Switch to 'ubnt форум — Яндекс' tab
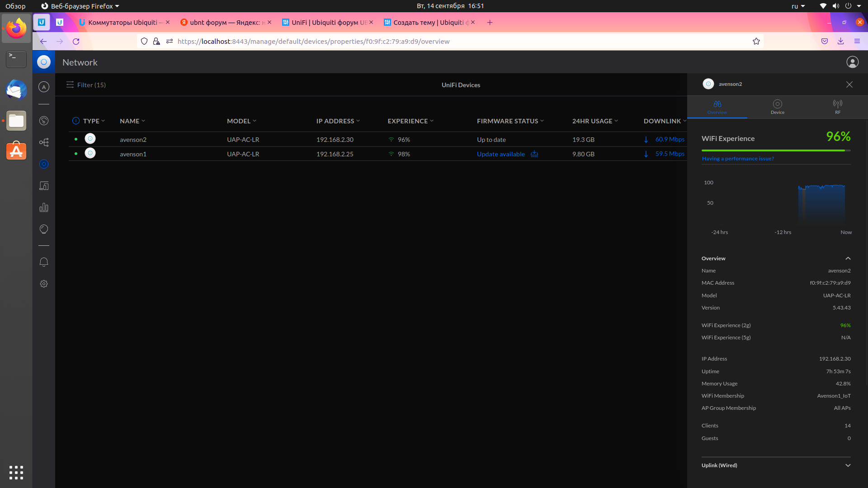This screenshot has width=868, height=488. point(225,22)
